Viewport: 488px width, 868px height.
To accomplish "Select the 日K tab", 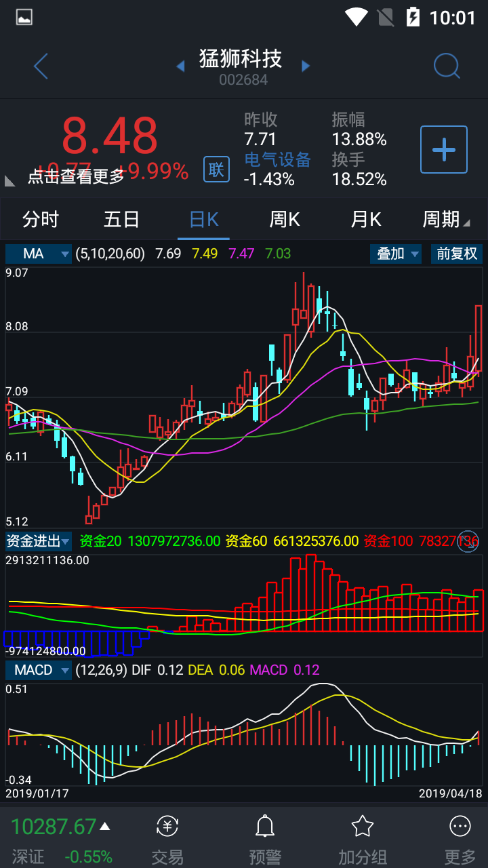I will [203, 219].
